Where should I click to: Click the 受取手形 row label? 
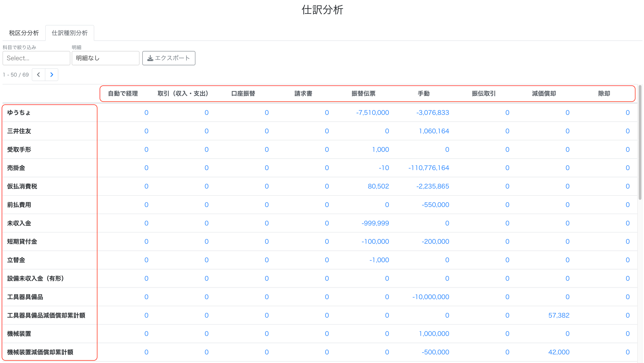19,150
